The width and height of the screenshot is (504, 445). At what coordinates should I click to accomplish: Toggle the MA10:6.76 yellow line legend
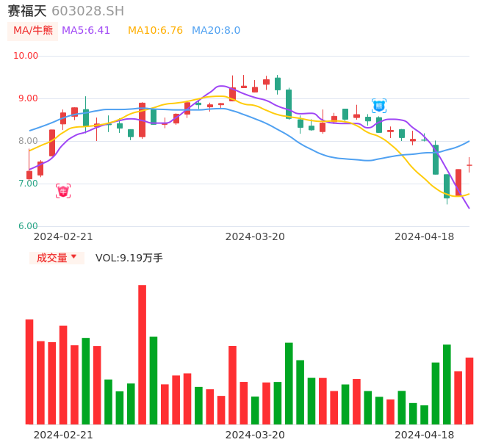pyautogui.click(x=155, y=31)
